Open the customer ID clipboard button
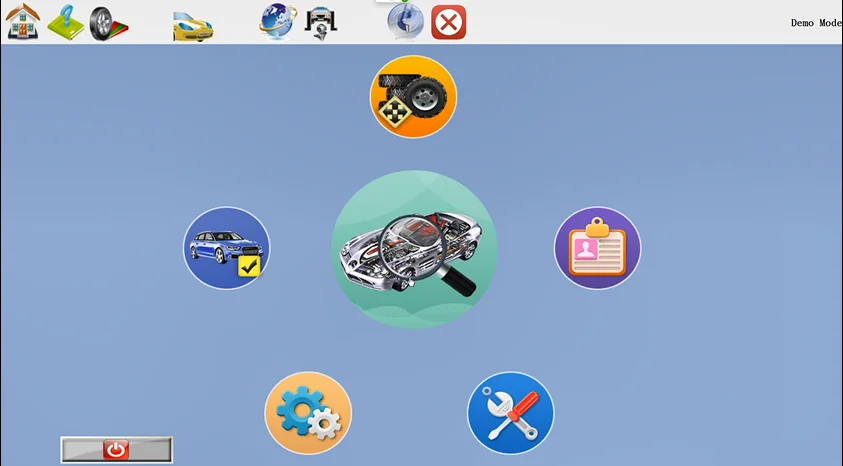 tap(597, 248)
